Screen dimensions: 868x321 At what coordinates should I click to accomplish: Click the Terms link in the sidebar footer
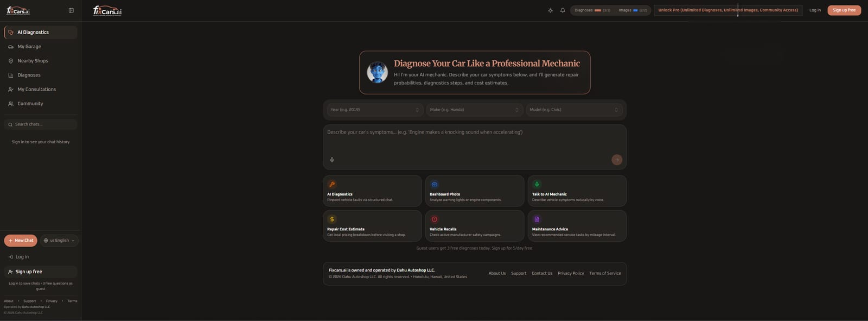point(72,301)
